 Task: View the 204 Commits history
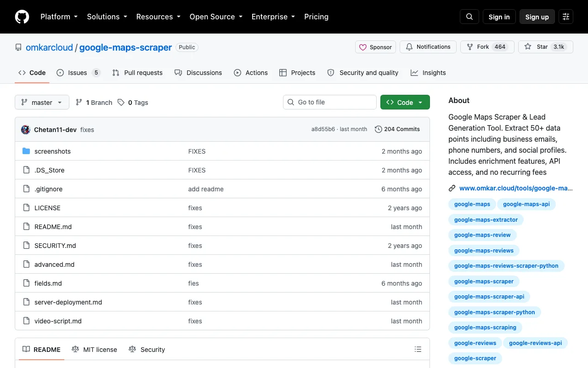pos(397,129)
